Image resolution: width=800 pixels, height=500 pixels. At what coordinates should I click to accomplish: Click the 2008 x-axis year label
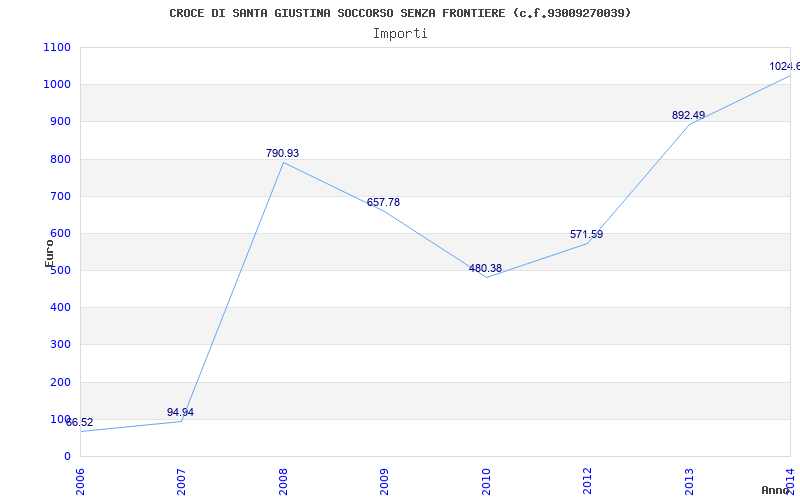point(283,481)
